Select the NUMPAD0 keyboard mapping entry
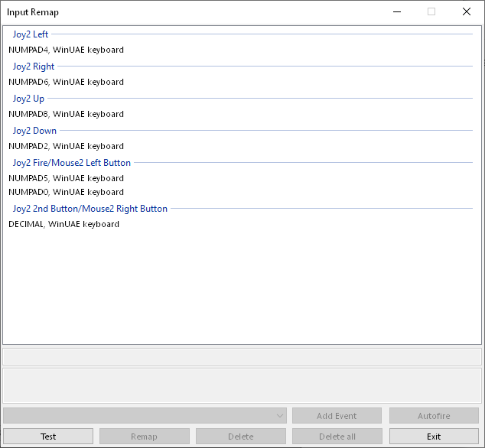Screen dimensions: 485x448 pos(66,192)
